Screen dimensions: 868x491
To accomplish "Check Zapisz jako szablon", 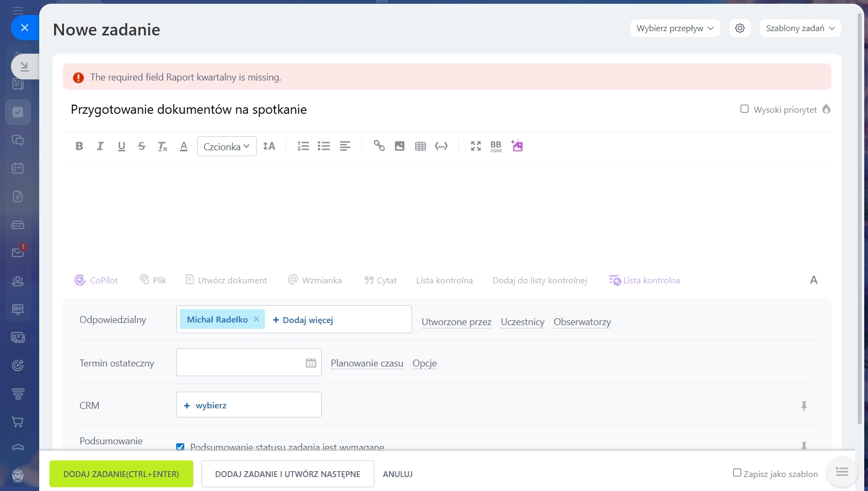I will 737,473.
